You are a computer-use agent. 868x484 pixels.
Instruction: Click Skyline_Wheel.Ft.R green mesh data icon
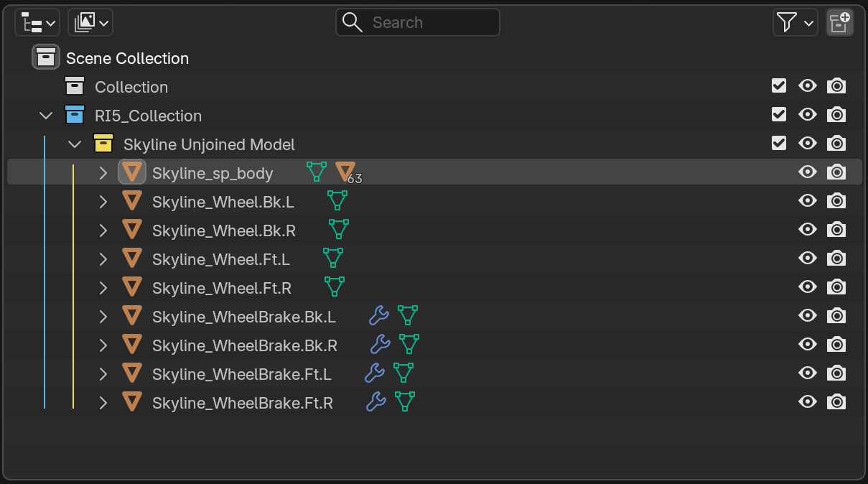(335, 287)
